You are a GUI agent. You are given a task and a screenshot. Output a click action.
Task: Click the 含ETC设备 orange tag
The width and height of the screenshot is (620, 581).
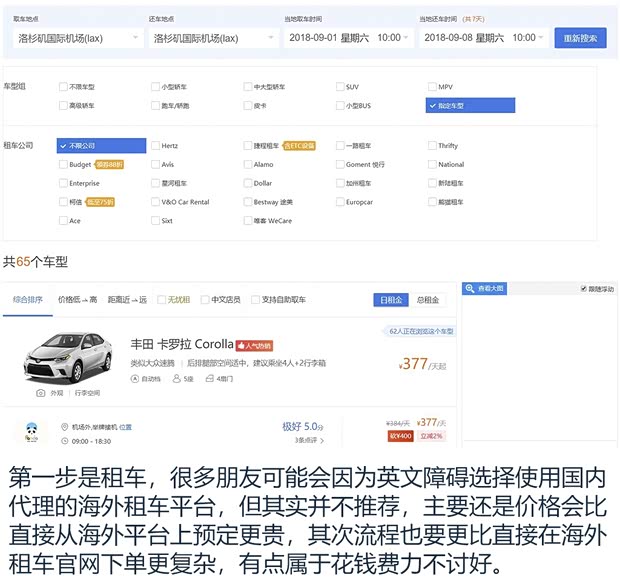(299, 146)
